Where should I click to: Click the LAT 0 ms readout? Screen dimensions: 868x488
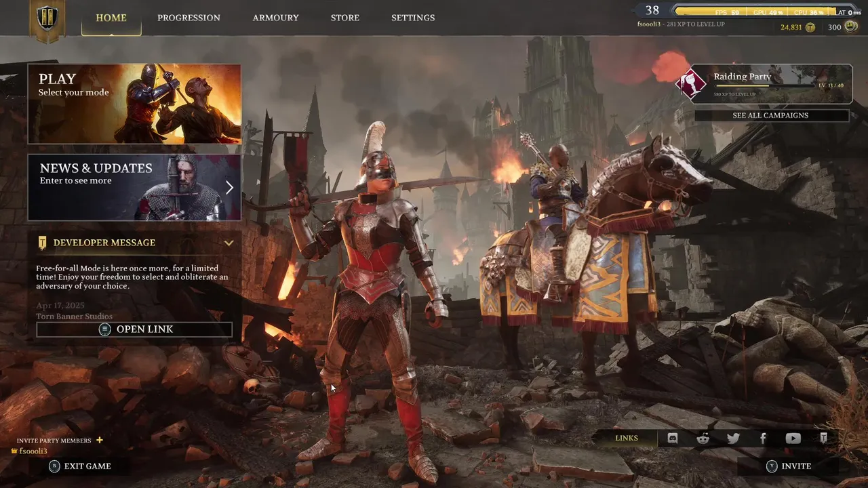[849, 12]
